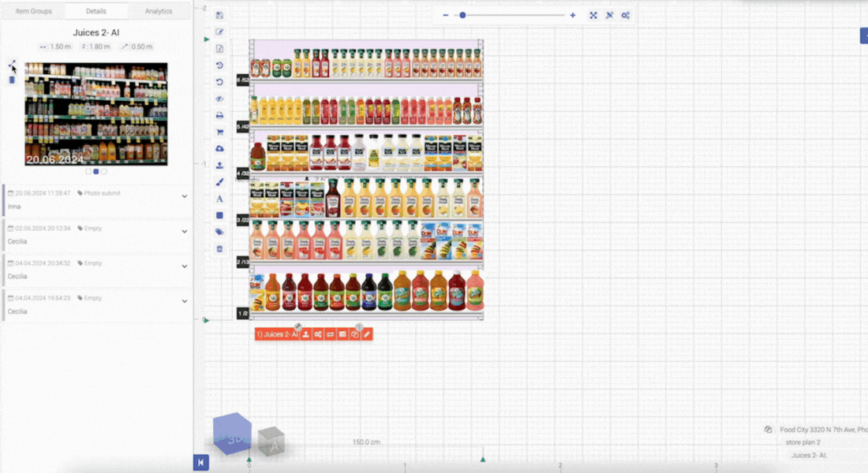Screen dimensions: 868x473
Task: Click the blue tab at the right edge
Action: (864, 36)
